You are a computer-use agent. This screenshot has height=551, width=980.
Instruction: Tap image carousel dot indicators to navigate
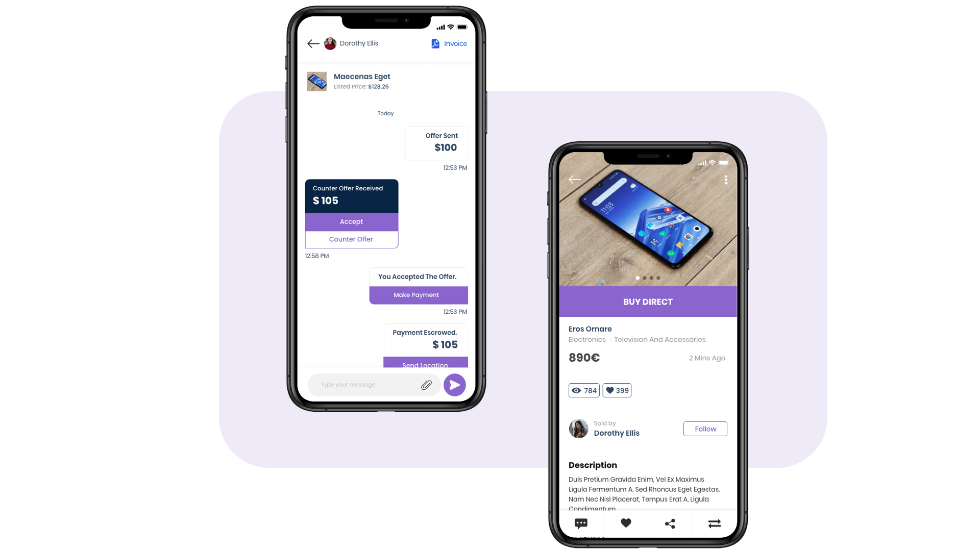point(648,278)
